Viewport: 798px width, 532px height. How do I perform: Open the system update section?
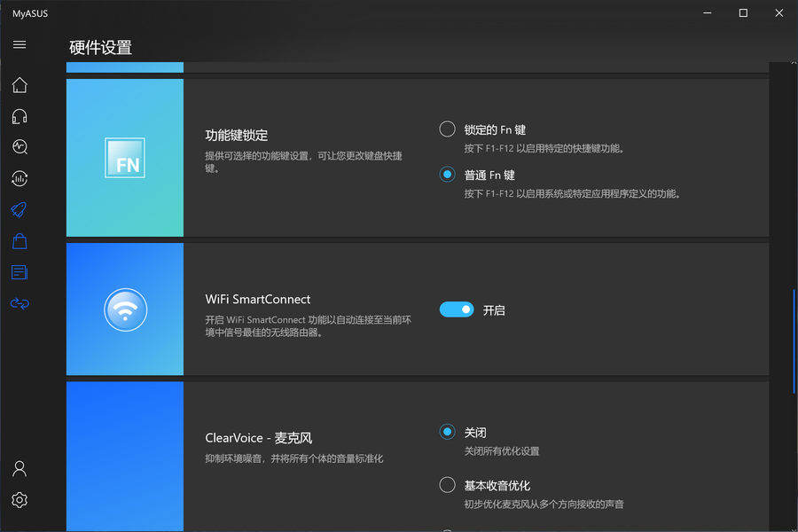click(20, 177)
